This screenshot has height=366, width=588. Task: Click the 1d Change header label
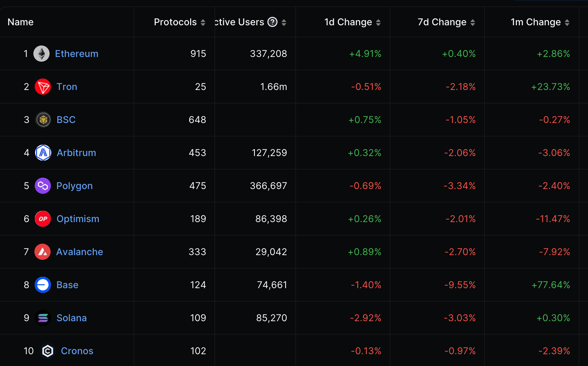(x=348, y=22)
